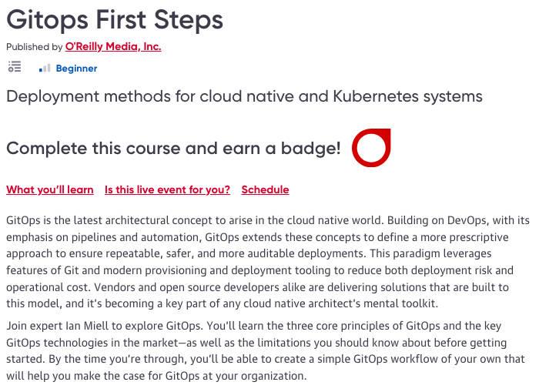Go to Is this live event for you?
The width and height of the screenshot is (539, 392).
[x=167, y=189]
